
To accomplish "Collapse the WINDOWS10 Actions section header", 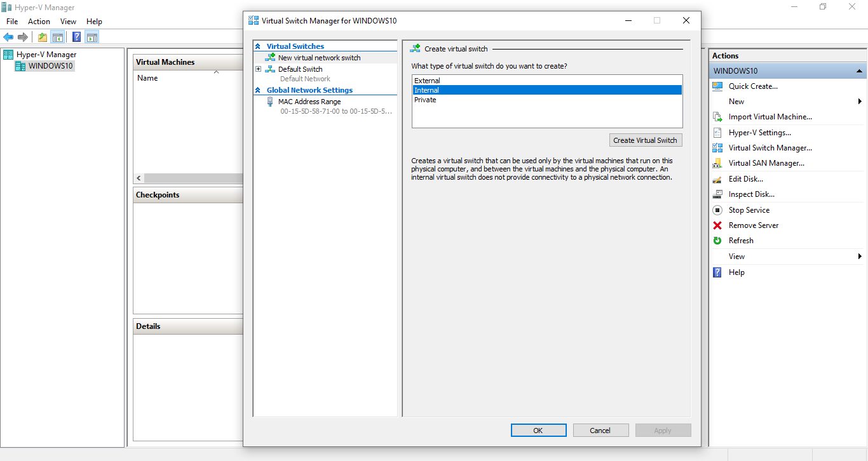I will (x=861, y=70).
